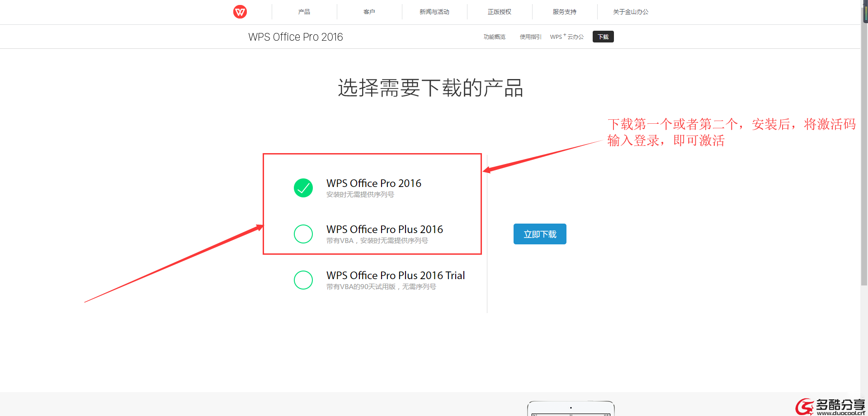This screenshot has width=868, height=416.
Task: Select the WPS Office Pro 2016 radio option
Action: [303, 188]
